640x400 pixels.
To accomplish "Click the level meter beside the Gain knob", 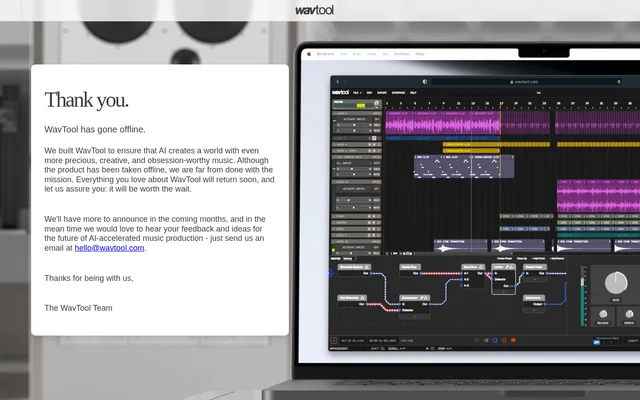I will [583, 296].
